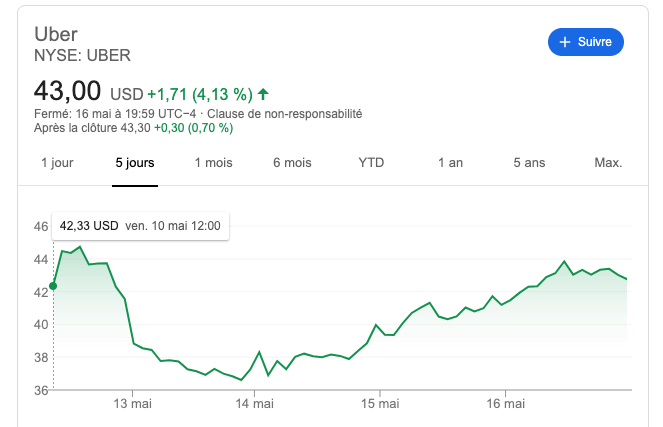
Task: Show the 1 an chart range
Action: [450, 163]
